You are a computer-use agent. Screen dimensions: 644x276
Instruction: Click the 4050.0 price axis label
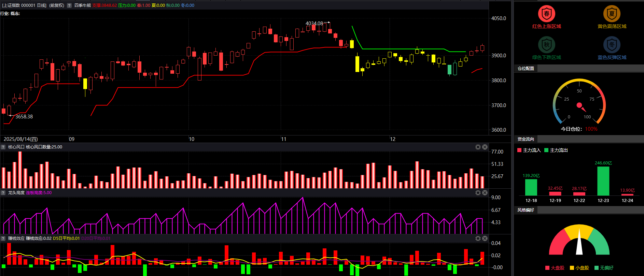499,18
